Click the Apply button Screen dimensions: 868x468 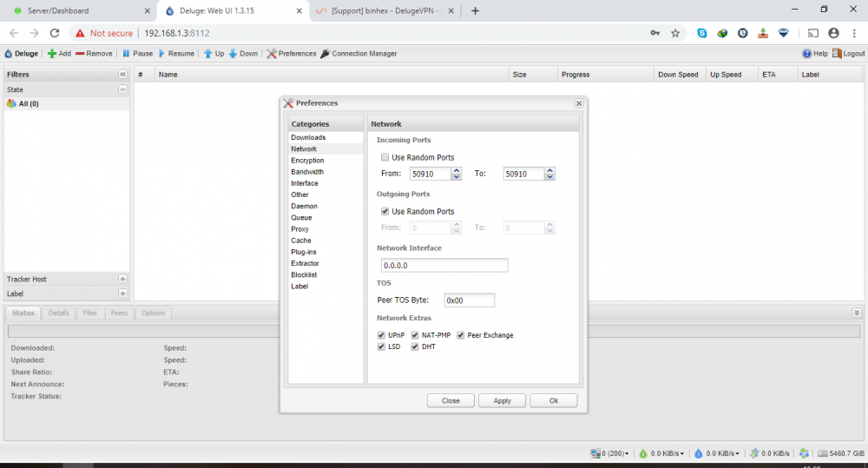coord(502,400)
